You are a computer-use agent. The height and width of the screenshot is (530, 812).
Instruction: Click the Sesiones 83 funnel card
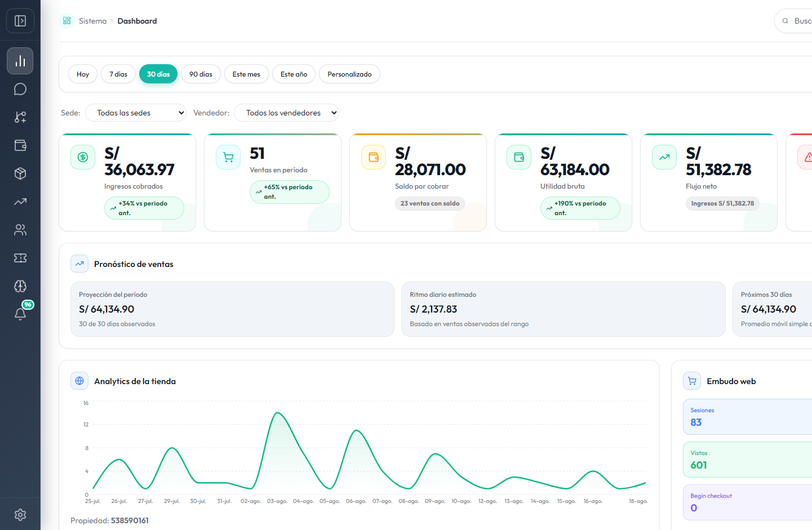[x=748, y=417]
